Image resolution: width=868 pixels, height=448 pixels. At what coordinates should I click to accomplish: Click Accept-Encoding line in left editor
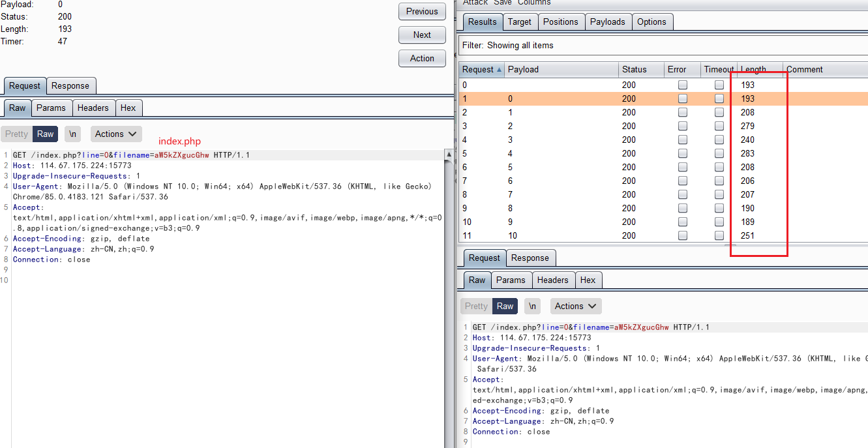(x=82, y=239)
